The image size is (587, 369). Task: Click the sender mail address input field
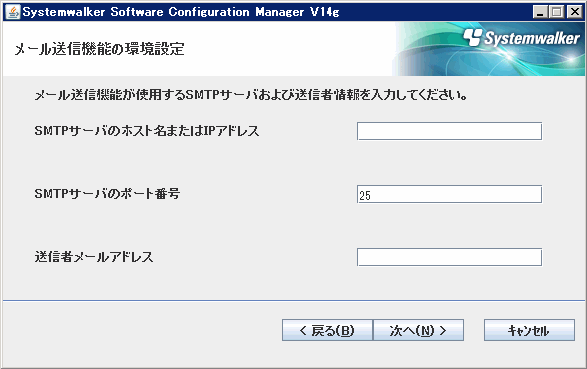coord(449,257)
